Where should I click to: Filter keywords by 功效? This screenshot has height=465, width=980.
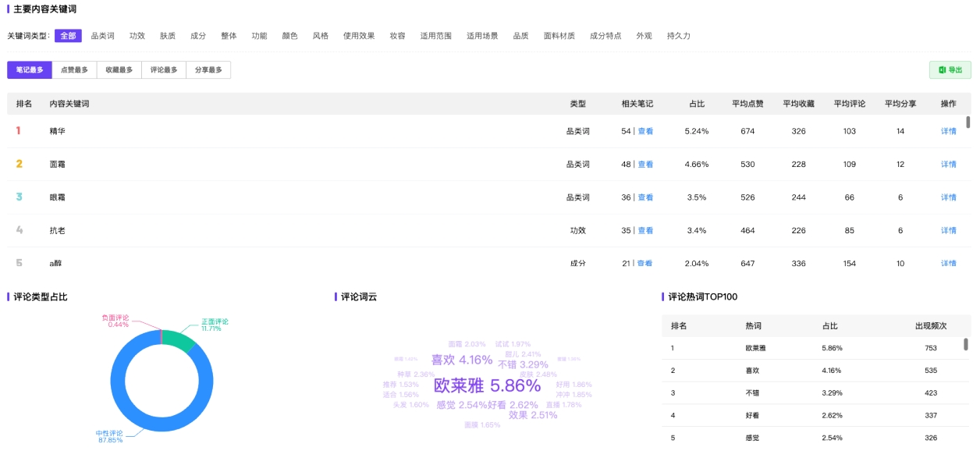pos(137,36)
